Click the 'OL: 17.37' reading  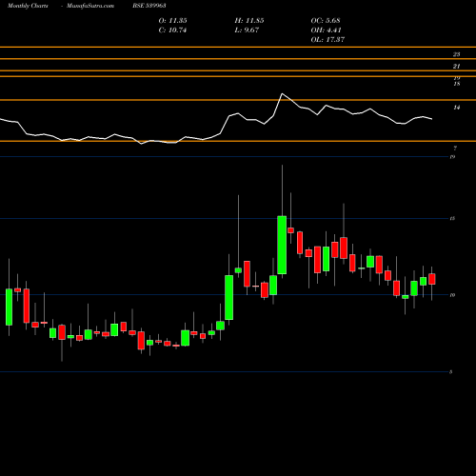click(x=327, y=40)
